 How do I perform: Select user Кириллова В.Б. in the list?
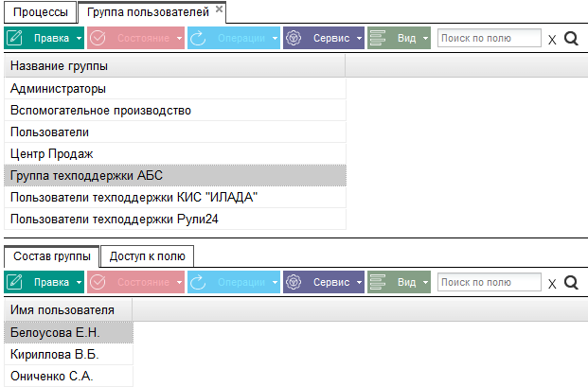(68, 355)
